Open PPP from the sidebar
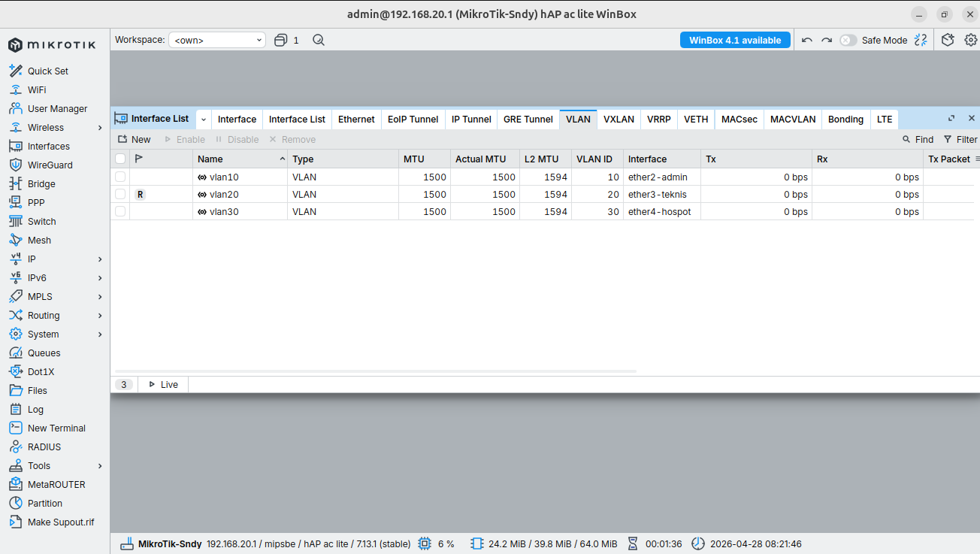Screen dimensions: 980x554 (x=36, y=202)
